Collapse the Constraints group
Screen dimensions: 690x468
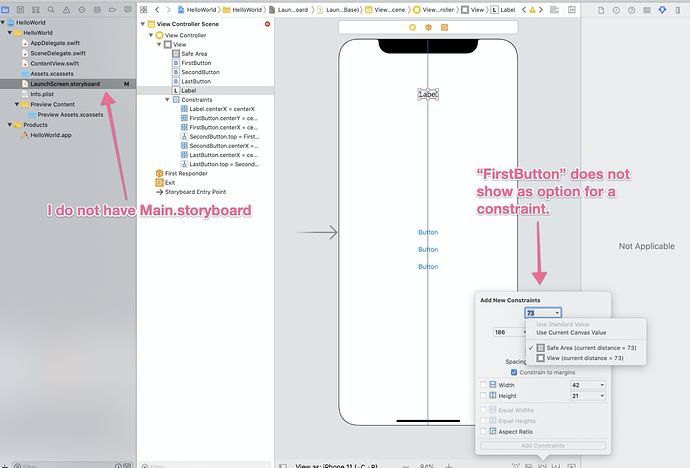click(x=167, y=100)
